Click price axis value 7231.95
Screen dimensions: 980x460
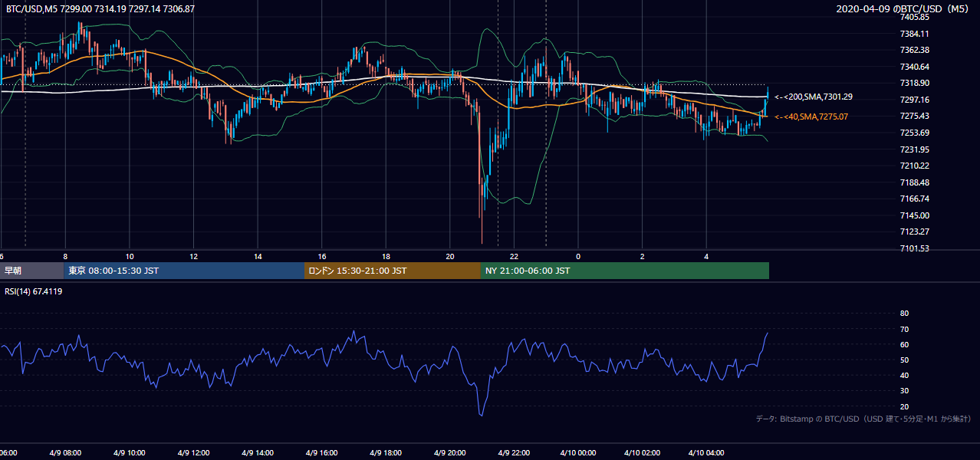click(915, 149)
